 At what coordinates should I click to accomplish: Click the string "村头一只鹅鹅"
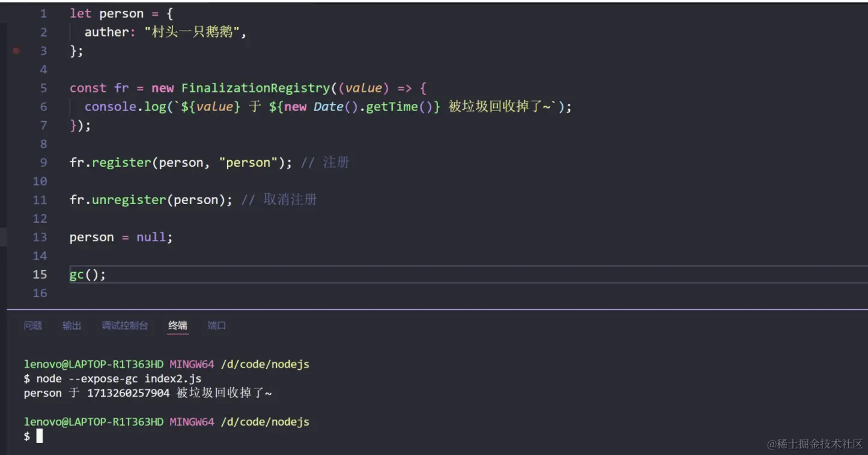point(192,32)
